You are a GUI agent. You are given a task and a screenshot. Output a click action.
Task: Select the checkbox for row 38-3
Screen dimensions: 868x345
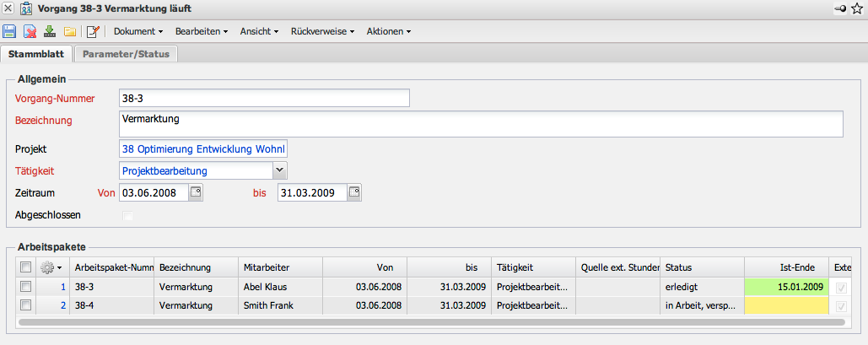(25, 287)
